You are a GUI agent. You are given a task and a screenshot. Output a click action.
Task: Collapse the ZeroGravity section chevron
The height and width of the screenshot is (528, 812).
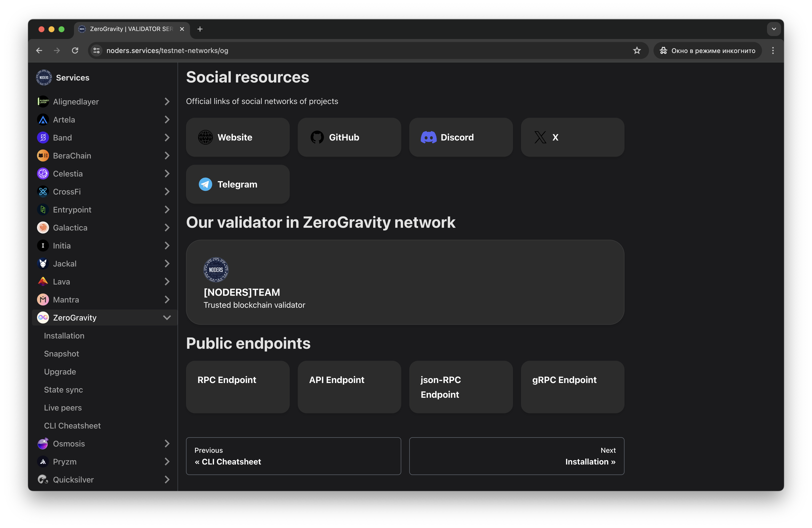click(x=167, y=318)
